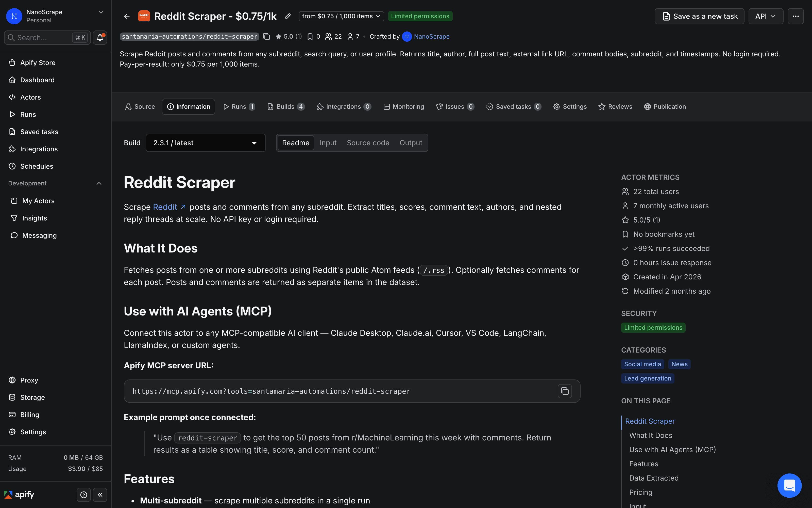Screen dimensions: 812x508
Task: Select the Readme view
Action: (296, 143)
